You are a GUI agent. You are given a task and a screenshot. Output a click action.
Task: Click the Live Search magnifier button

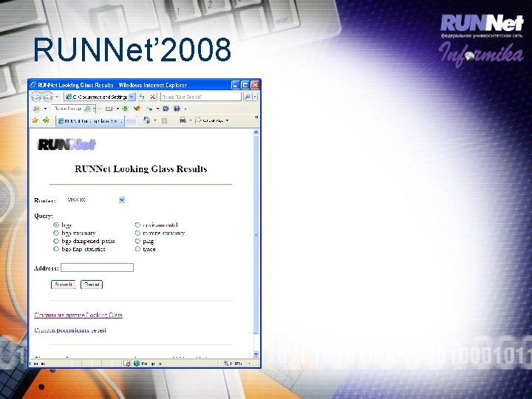click(248, 97)
